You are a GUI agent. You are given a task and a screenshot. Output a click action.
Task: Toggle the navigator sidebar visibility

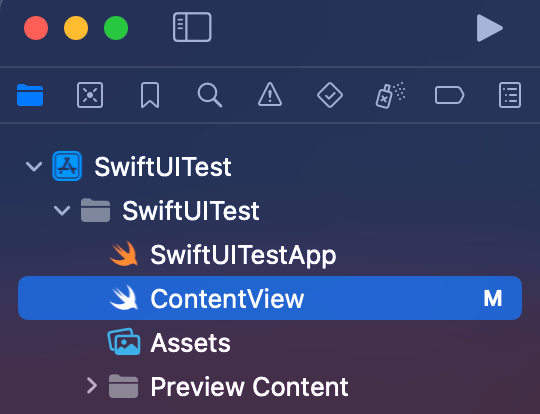[x=192, y=27]
